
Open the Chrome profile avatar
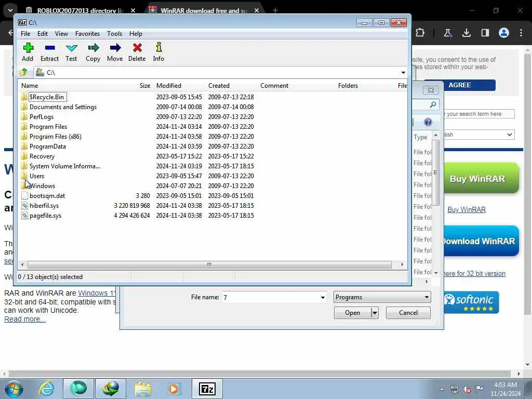point(504,33)
